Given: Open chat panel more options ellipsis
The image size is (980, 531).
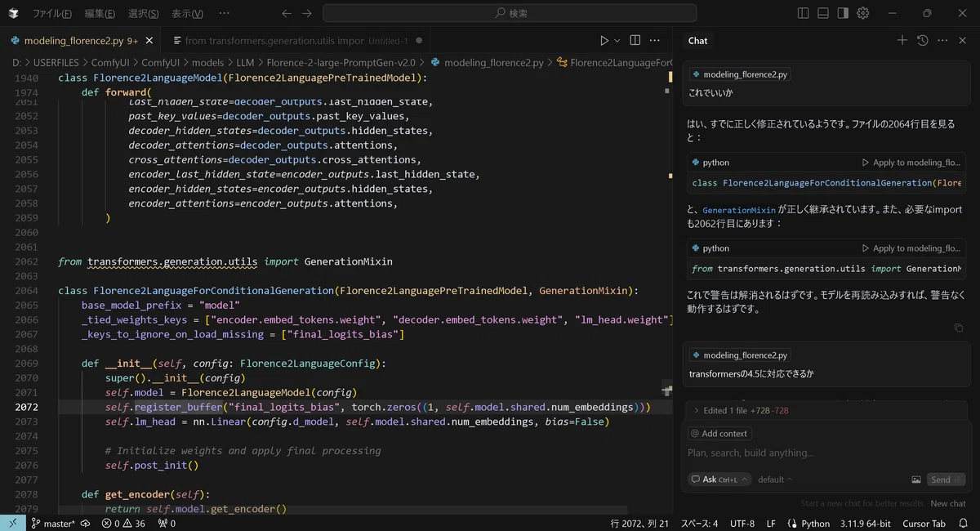Looking at the screenshot, I should click(x=942, y=40).
